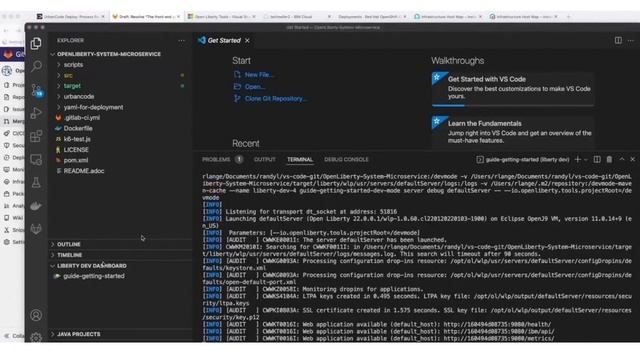Switch to the DEBUG CONSOLE tab

tap(346, 160)
